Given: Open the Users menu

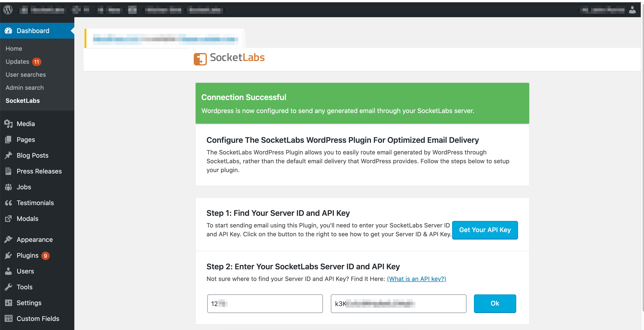Looking at the screenshot, I should click(37, 271).
